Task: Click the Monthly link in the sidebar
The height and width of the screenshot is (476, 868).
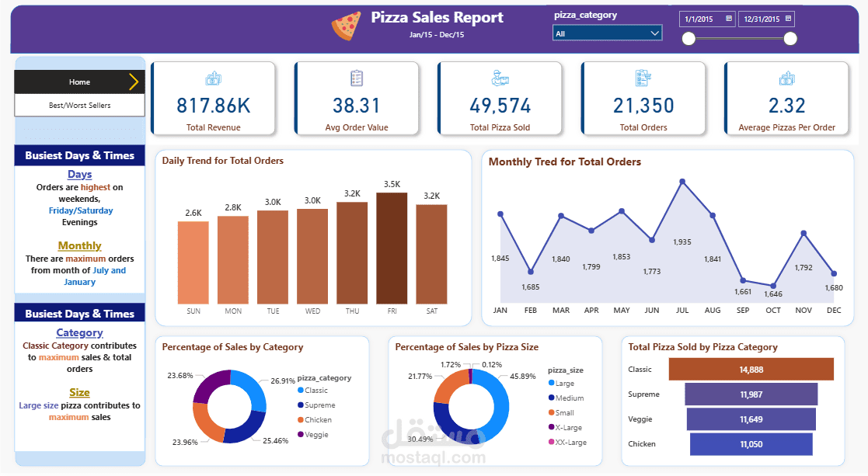Action: point(79,245)
